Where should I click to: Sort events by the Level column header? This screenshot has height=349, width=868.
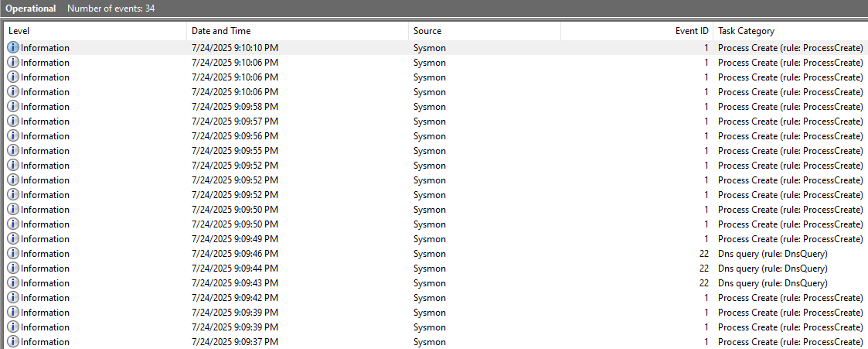(19, 31)
